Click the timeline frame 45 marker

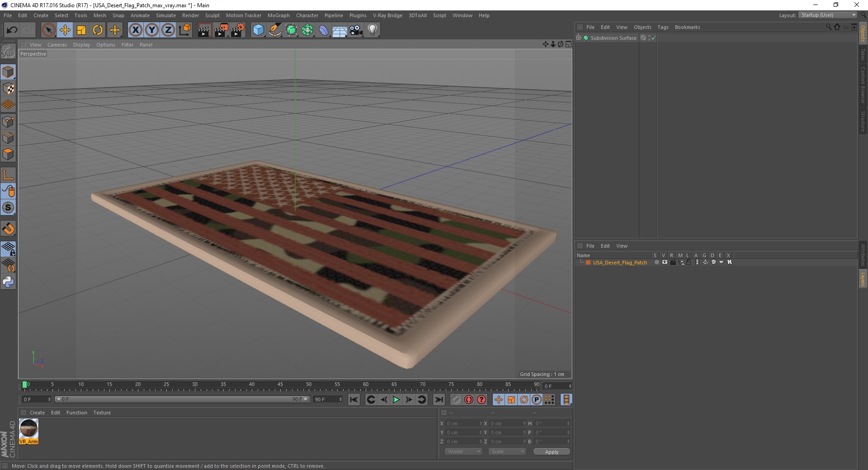click(x=280, y=385)
